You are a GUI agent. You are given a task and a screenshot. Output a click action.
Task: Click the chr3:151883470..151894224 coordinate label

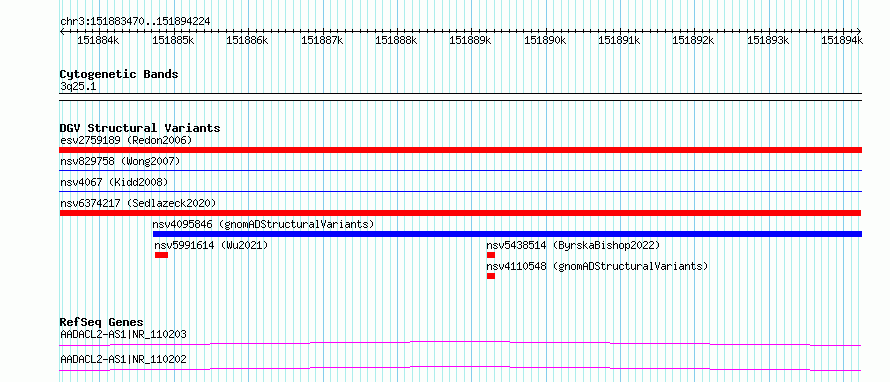[x=135, y=21]
